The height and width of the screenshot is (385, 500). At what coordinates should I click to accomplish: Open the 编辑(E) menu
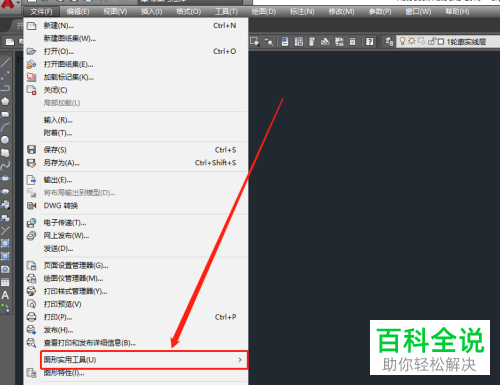(x=78, y=12)
